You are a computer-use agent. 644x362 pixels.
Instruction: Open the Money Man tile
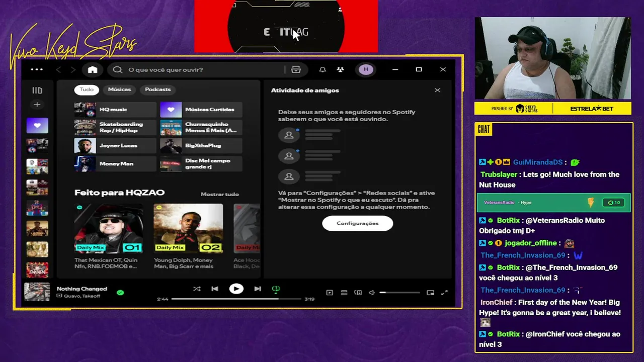pos(115,164)
